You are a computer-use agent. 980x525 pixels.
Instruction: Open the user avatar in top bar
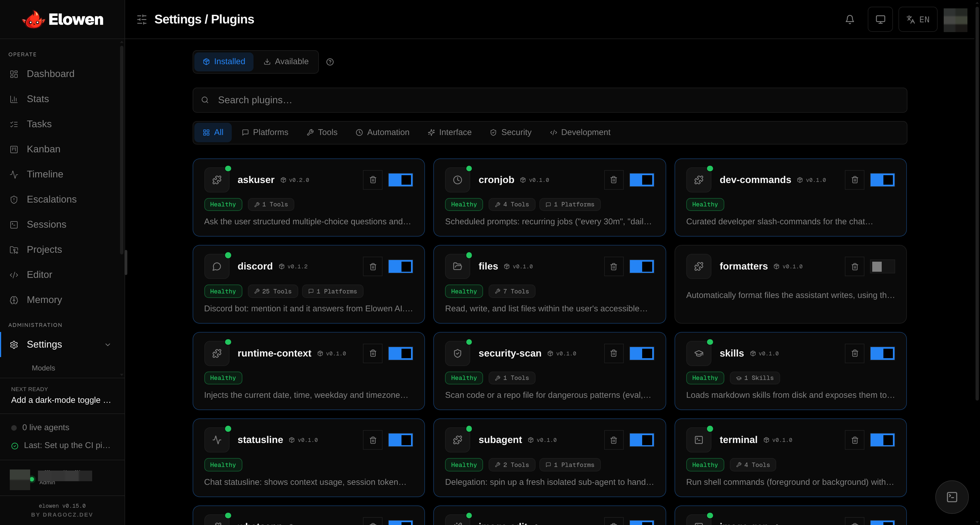[955, 20]
